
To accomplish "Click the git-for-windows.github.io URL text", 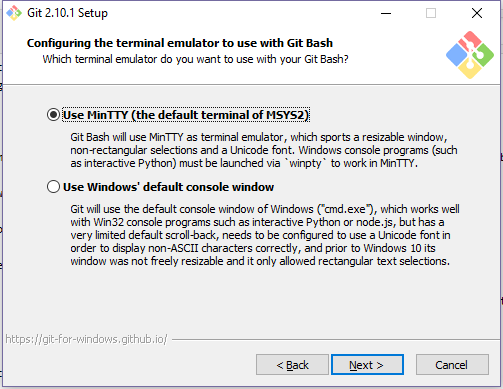I will coord(86,339).
